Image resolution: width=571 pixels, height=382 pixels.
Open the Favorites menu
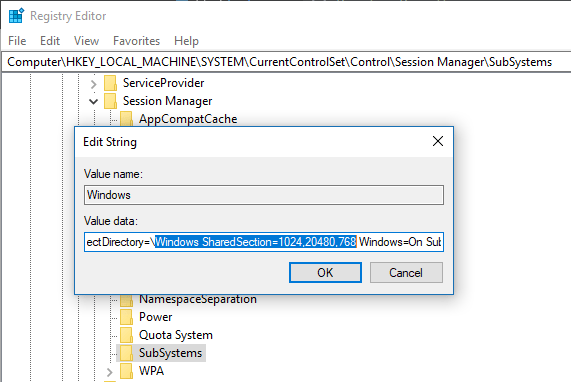coord(137,41)
